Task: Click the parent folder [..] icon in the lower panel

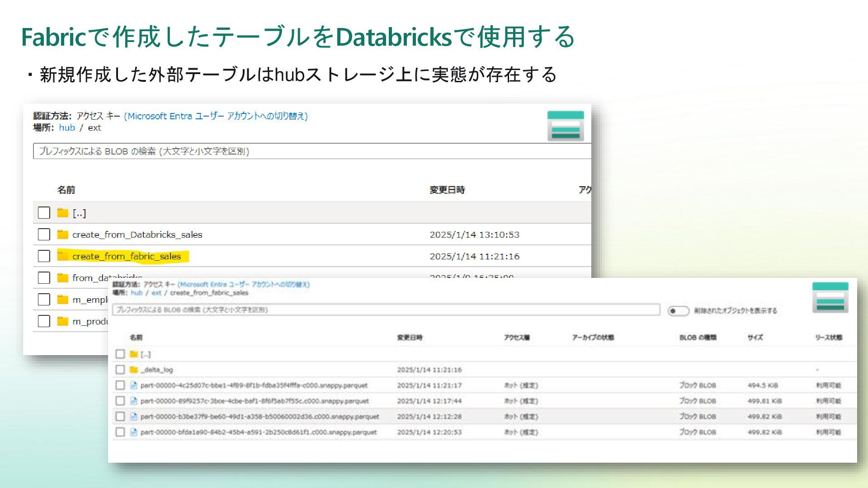Action: click(x=133, y=354)
